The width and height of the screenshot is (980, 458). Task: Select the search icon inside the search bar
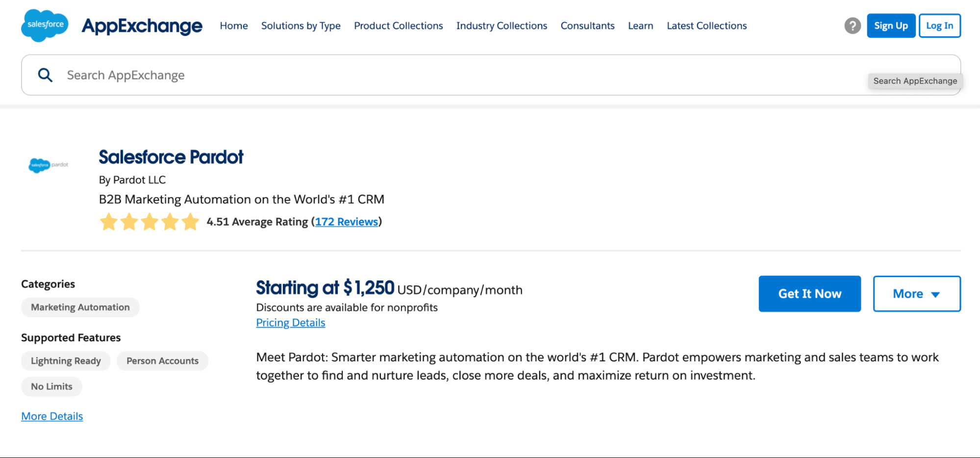pos(45,75)
